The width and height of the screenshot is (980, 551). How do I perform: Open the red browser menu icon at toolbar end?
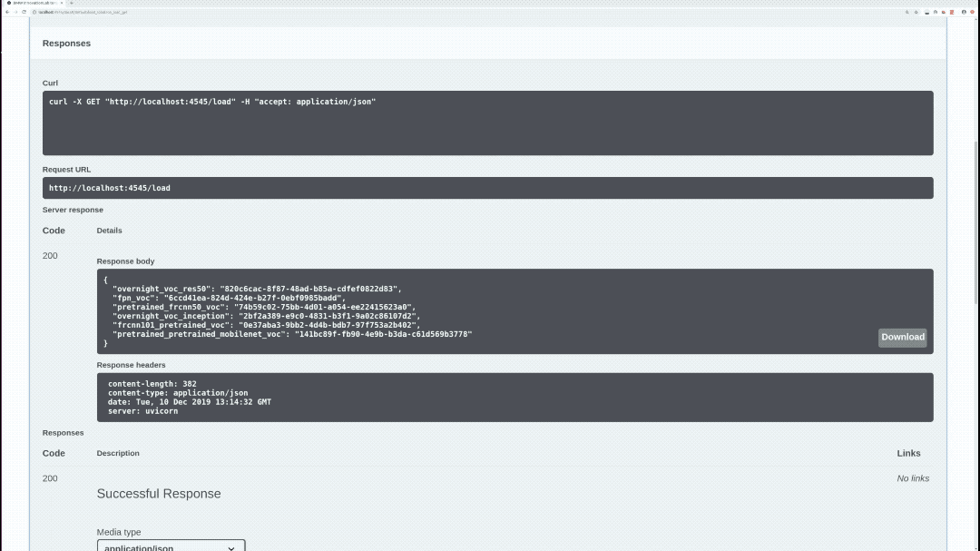[973, 12]
